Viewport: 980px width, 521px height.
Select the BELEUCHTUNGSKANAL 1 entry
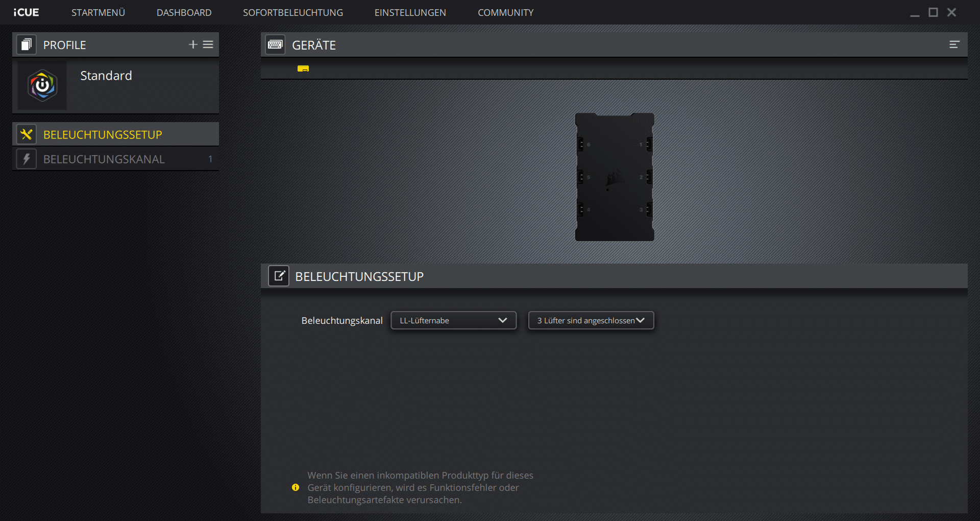115,159
